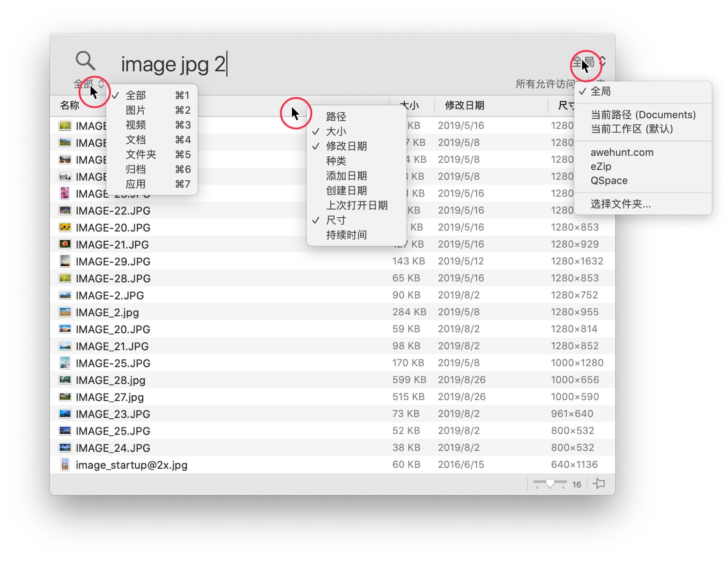Click the IMAGE_23.JPG file thumbnail icon
Viewport: 728px width, 562px height.
click(65, 414)
